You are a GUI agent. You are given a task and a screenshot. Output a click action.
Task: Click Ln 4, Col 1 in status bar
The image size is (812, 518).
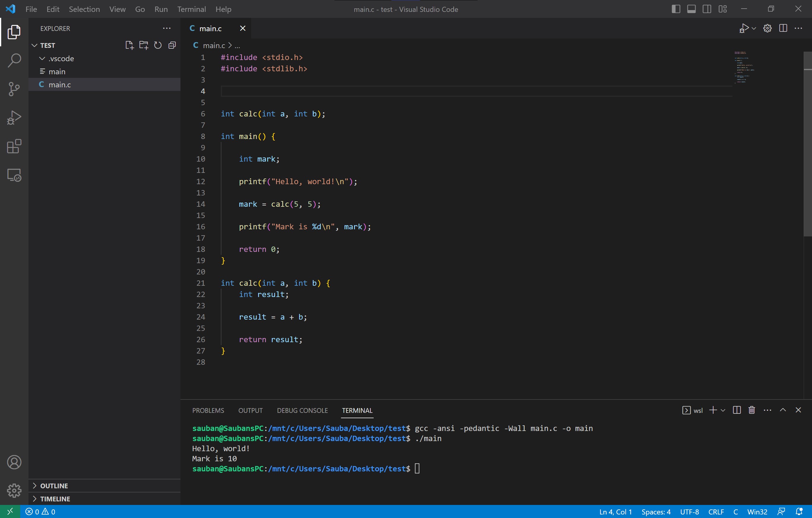[616, 511]
